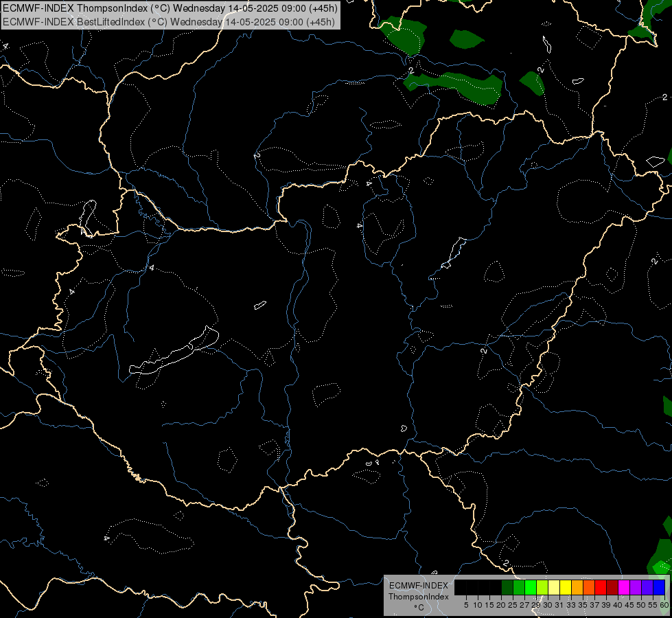
Task: Click the legend scale value 39
Action: coord(606,605)
